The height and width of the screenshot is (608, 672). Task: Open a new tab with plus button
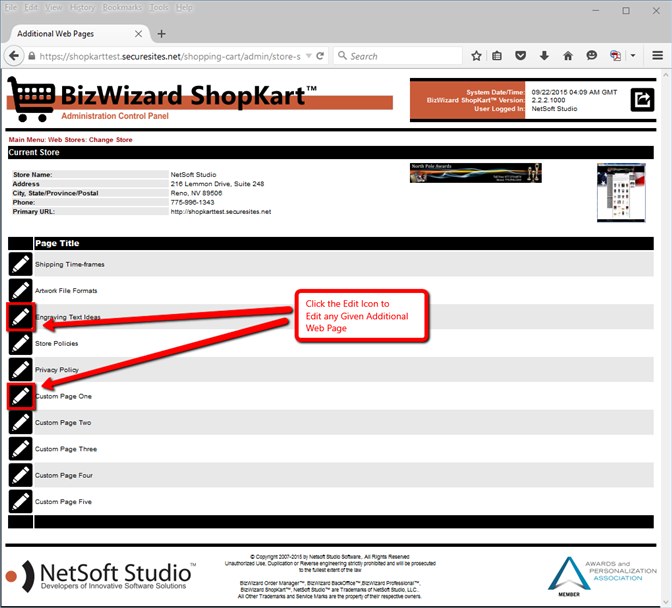coord(162,34)
